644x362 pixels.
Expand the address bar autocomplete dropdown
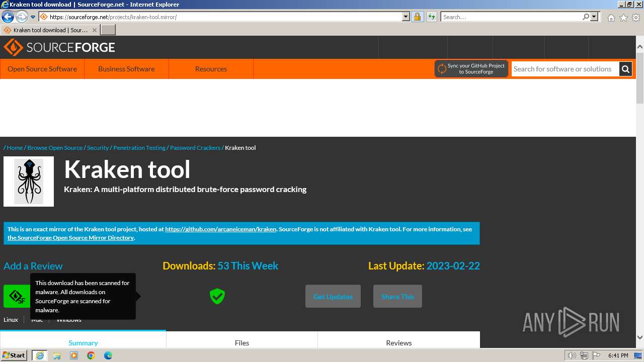click(x=406, y=17)
